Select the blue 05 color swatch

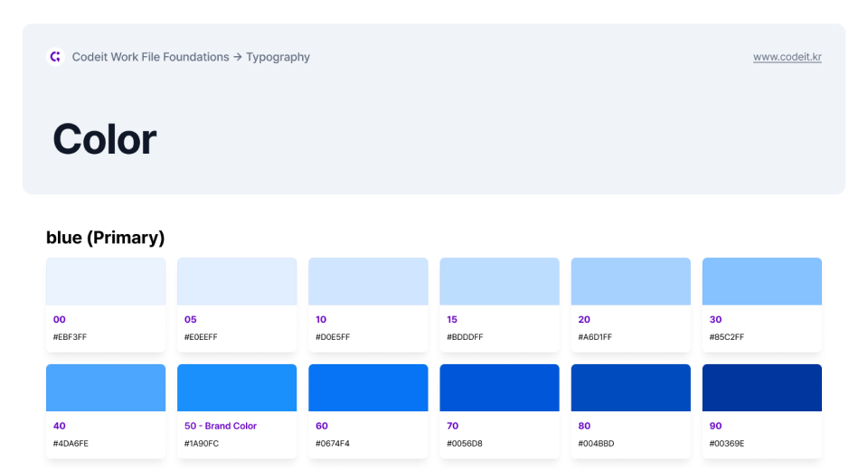pos(237,282)
